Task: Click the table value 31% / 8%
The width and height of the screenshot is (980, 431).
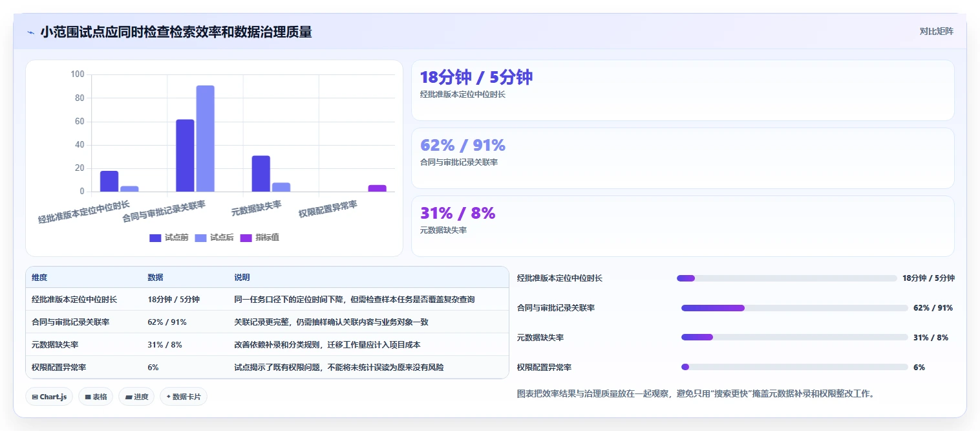Action: (164, 345)
